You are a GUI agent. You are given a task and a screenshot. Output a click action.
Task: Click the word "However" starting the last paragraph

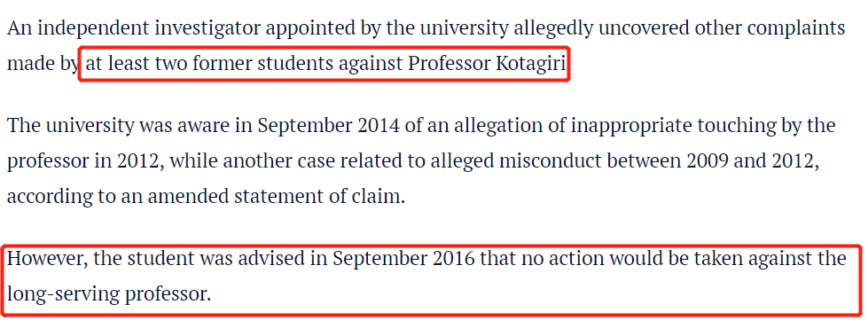coord(45,258)
